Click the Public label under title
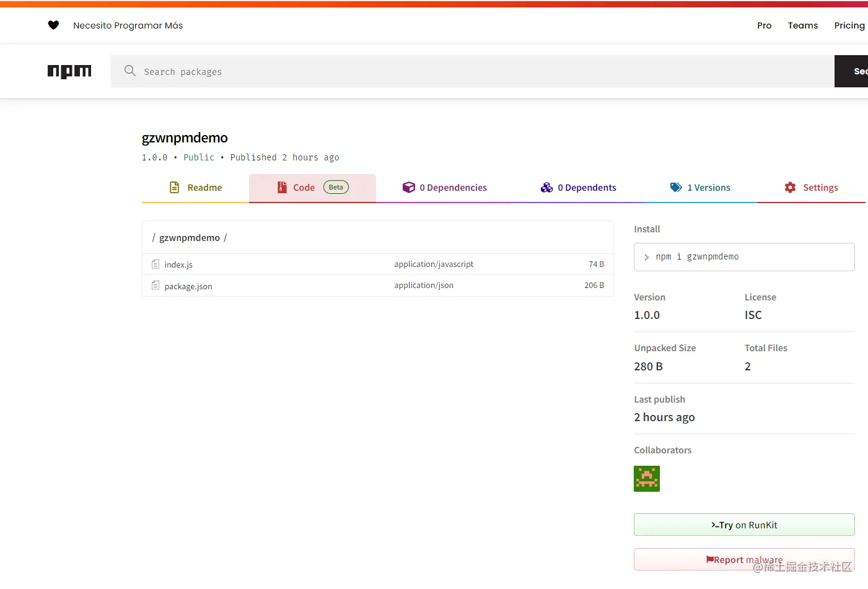Image resolution: width=868 pixels, height=589 pixels. click(x=199, y=157)
